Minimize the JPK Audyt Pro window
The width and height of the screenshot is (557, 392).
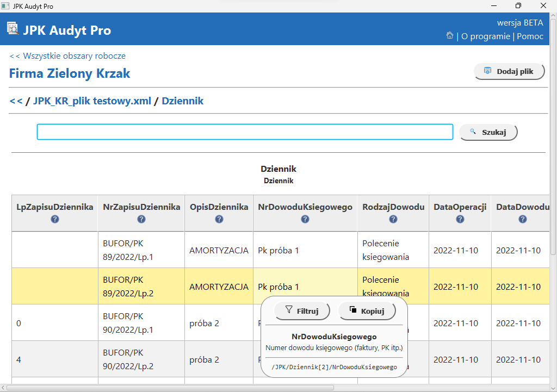point(494,5)
